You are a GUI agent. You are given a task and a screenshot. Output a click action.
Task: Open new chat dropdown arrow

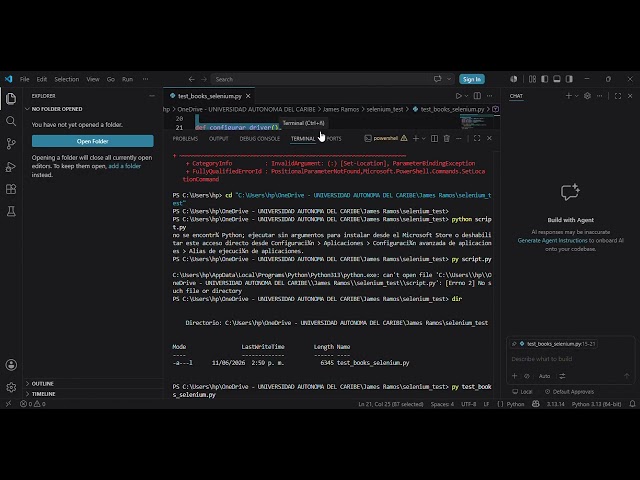pos(576,96)
